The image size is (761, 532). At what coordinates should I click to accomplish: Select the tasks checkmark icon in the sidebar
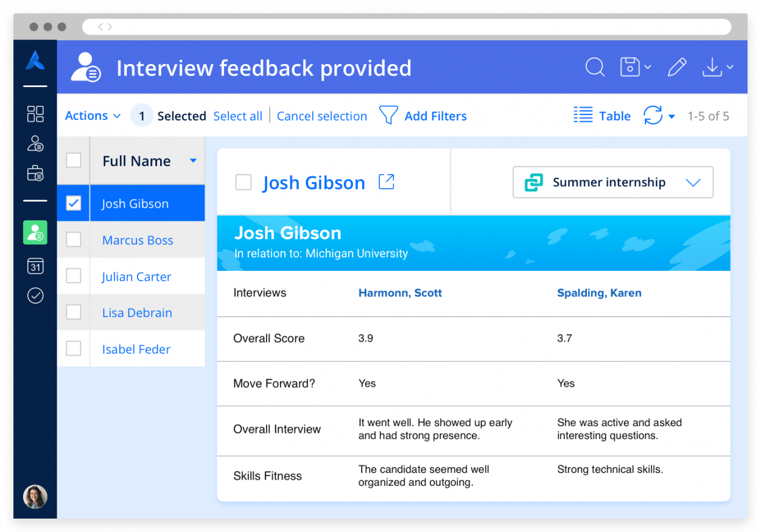(35, 296)
